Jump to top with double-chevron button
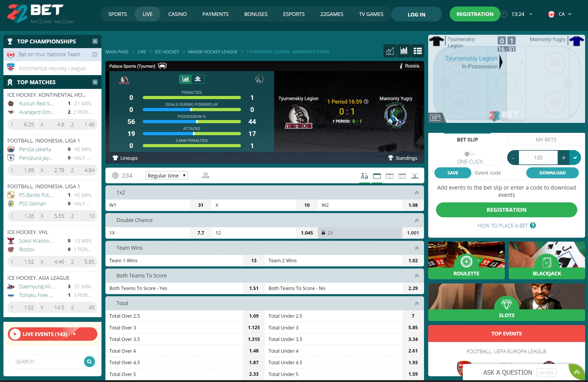This screenshot has height=382, width=588. point(577,372)
